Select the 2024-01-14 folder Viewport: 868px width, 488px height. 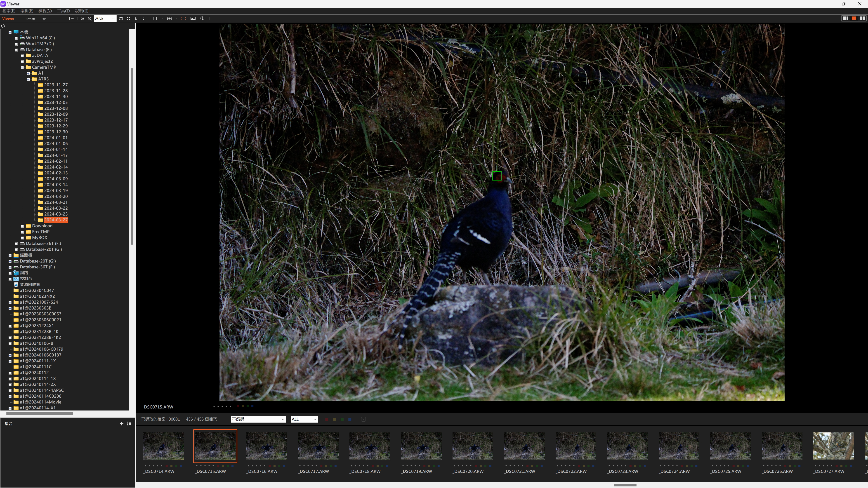56,150
